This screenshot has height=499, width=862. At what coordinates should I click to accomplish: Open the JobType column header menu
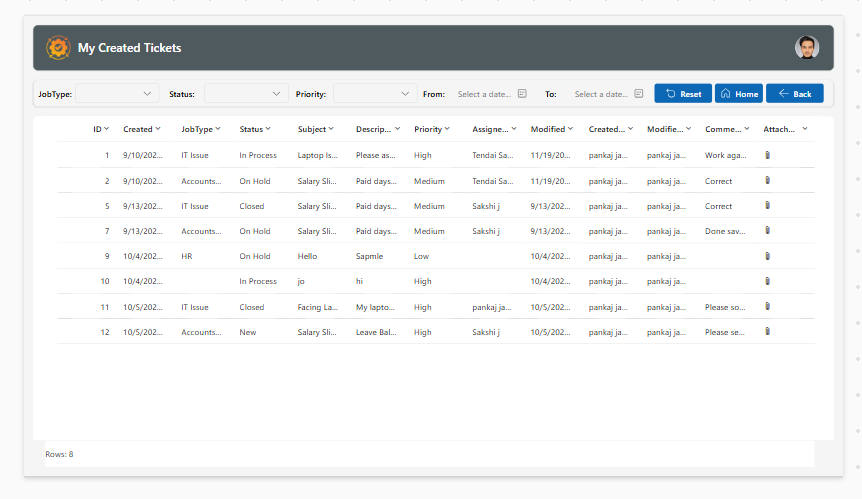click(x=218, y=129)
